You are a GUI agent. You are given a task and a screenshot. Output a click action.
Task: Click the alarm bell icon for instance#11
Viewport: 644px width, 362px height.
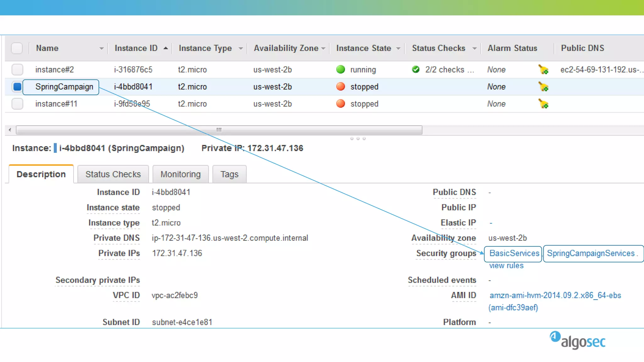[543, 104]
